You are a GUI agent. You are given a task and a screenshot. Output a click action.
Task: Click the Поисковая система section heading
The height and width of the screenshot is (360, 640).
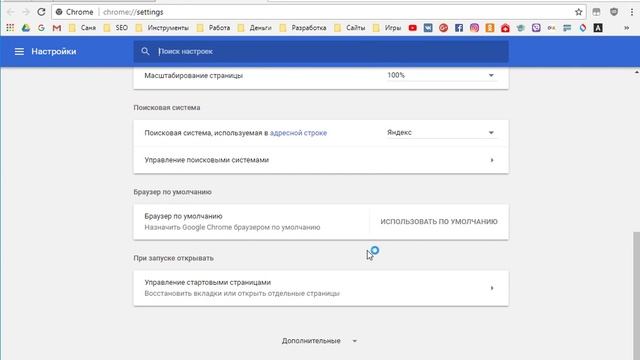click(x=167, y=107)
